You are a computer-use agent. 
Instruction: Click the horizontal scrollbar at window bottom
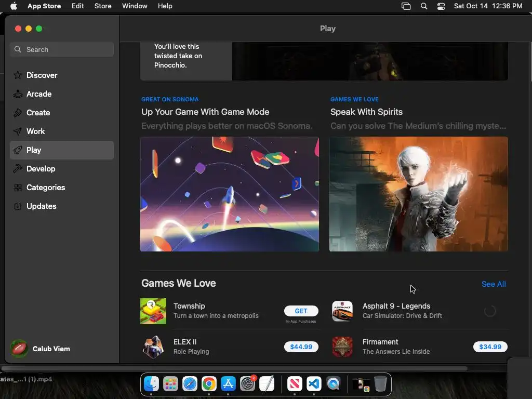pyautogui.click(x=234, y=368)
